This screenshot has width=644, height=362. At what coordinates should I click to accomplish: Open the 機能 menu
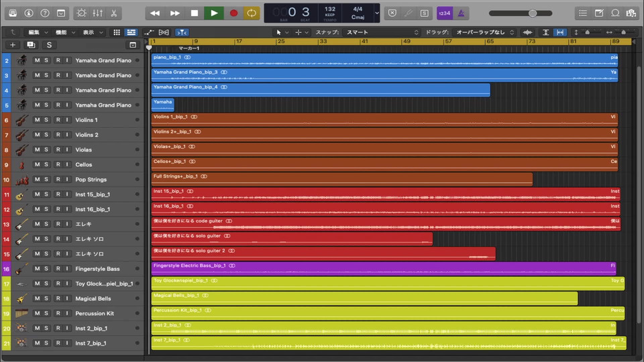[65, 32]
